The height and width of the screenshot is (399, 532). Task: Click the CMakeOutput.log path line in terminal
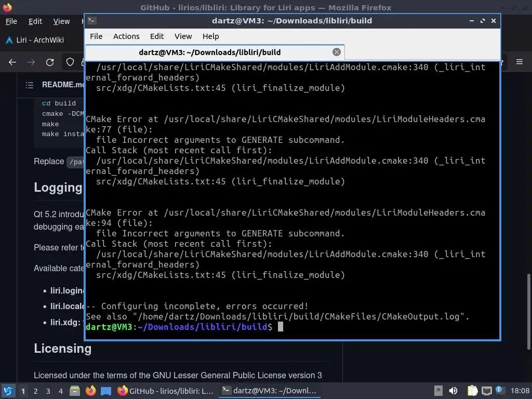(277, 316)
